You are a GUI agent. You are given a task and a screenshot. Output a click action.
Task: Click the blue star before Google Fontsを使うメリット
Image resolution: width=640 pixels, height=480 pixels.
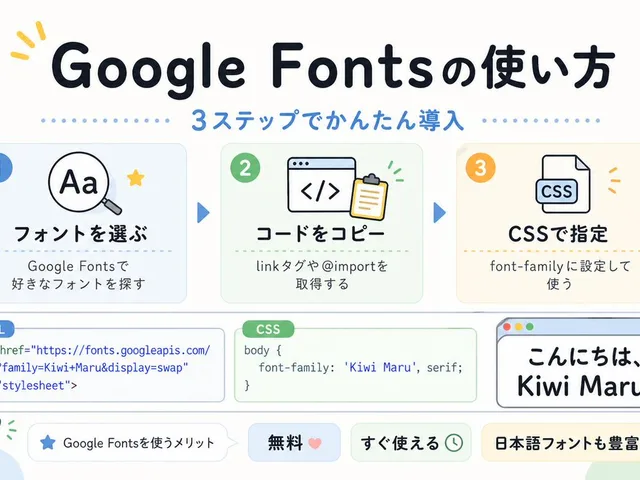48,442
